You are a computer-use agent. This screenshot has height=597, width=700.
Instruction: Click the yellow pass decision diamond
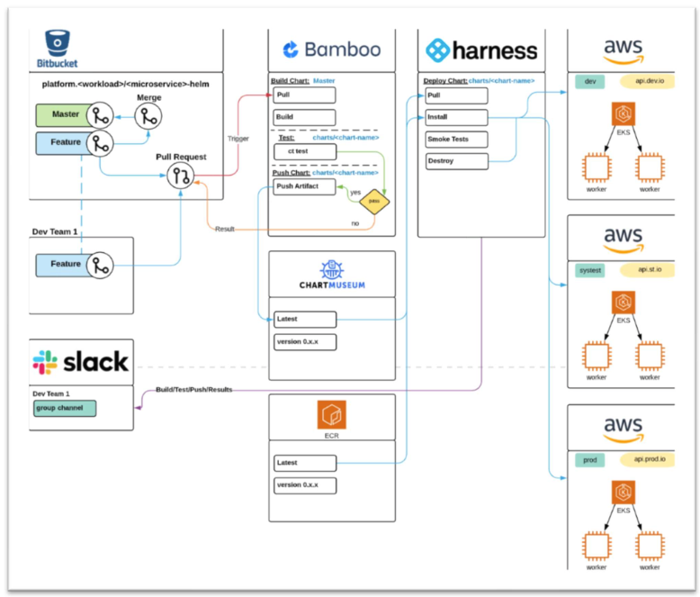point(374,202)
